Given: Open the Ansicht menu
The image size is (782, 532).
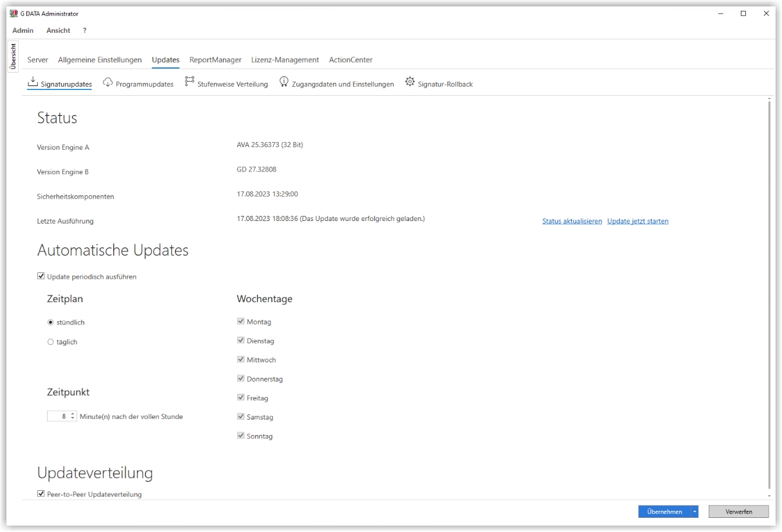Looking at the screenshot, I should (59, 30).
